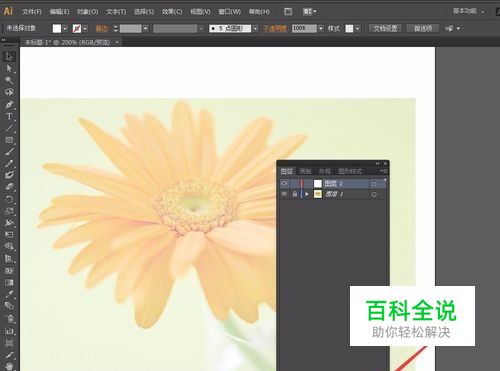Select the Direct Selection tool

coord(9,69)
